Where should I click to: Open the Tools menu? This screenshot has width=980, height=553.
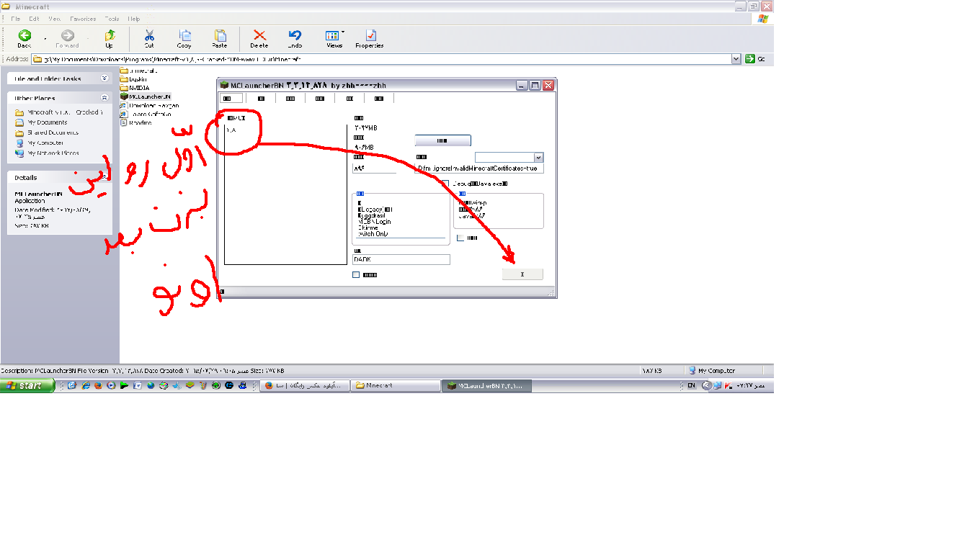[x=112, y=19]
